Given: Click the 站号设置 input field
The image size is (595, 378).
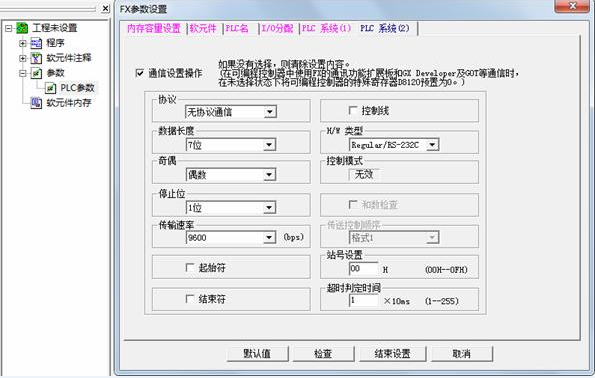Looking at the screenshot, I should pos(364,269).
